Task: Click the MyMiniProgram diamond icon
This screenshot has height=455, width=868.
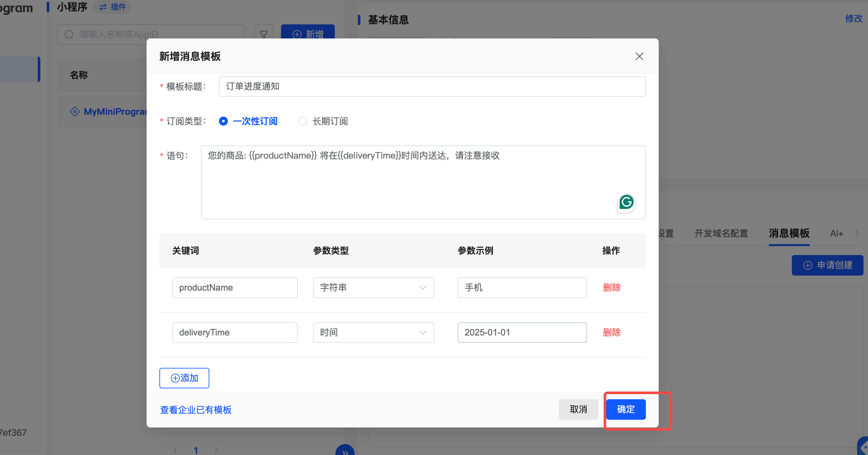Action: (x=75, y=111)
